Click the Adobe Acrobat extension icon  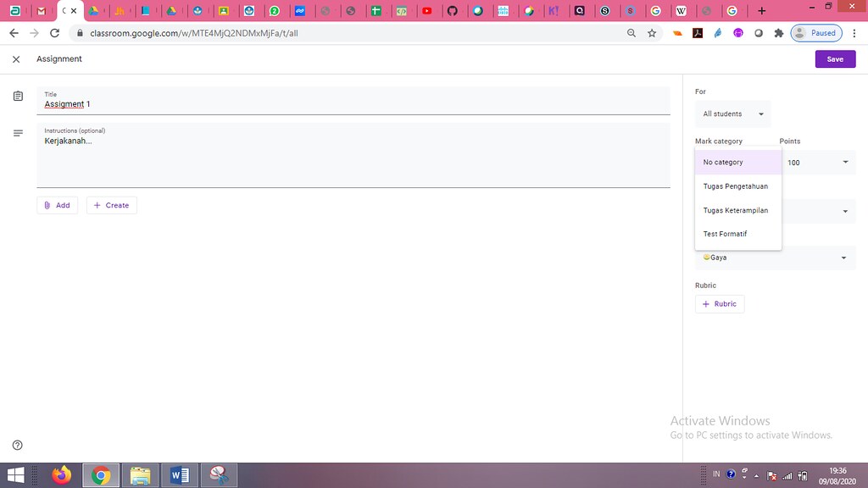coord(698,33)
